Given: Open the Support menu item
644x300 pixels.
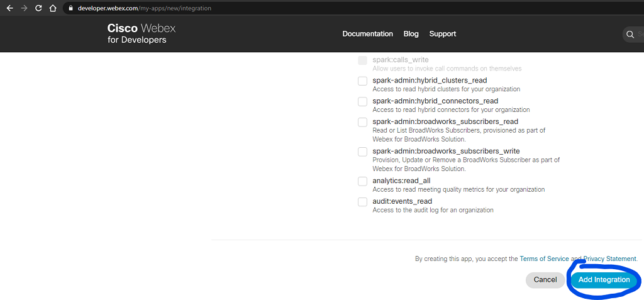Looking at the screenshot, I should coord(443,34).
